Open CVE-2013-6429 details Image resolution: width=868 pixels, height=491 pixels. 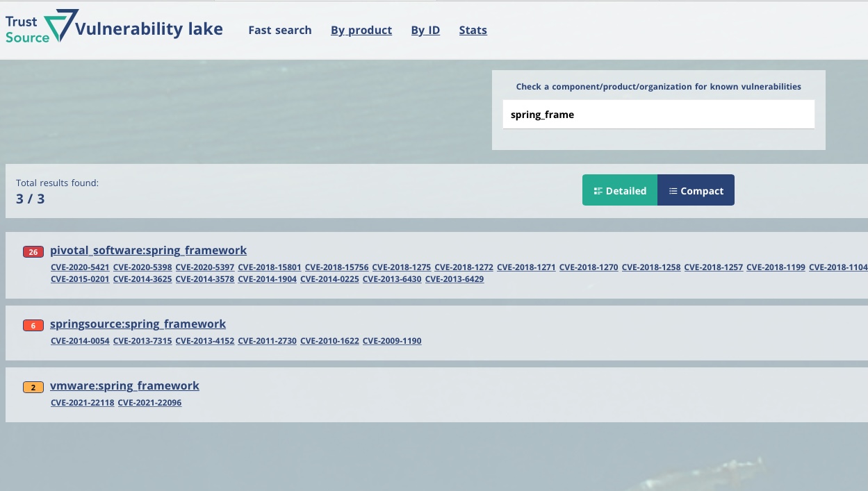455,279
